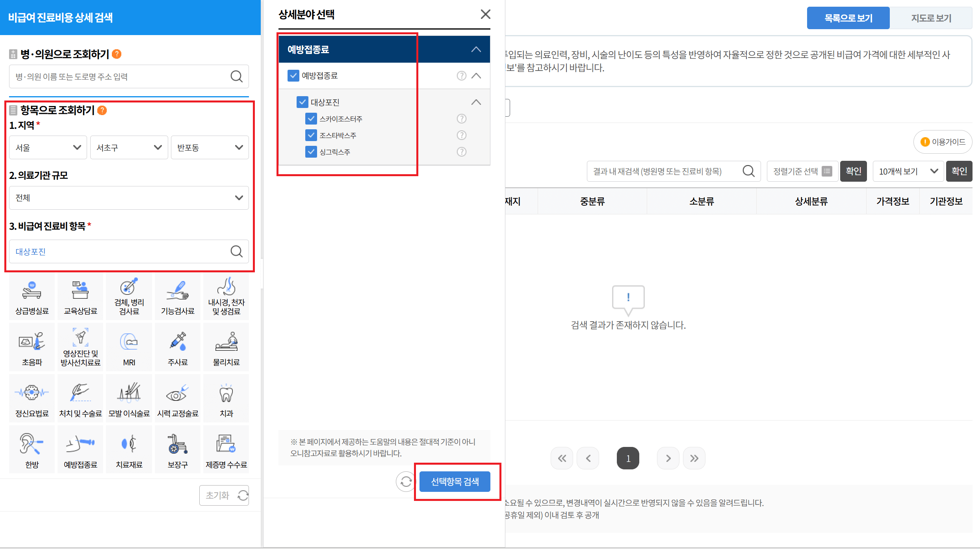Viewport: 980px width, 549px height.
Task: Uncheck the 스카이조스터주 checkbox
Action: coord(311,118)
